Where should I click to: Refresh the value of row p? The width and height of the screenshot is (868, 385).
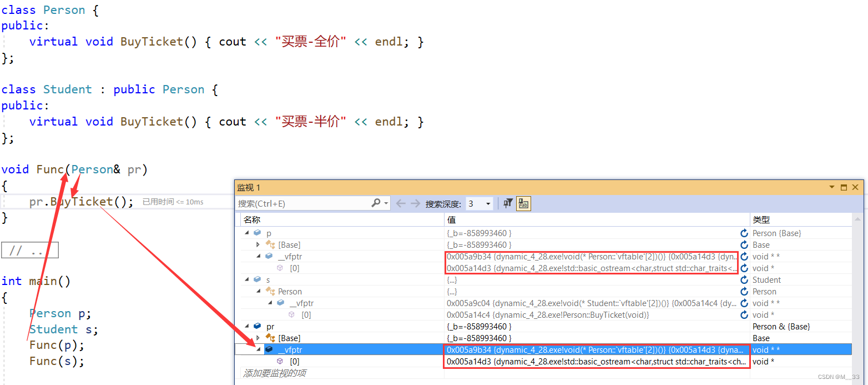pos(744,233)
